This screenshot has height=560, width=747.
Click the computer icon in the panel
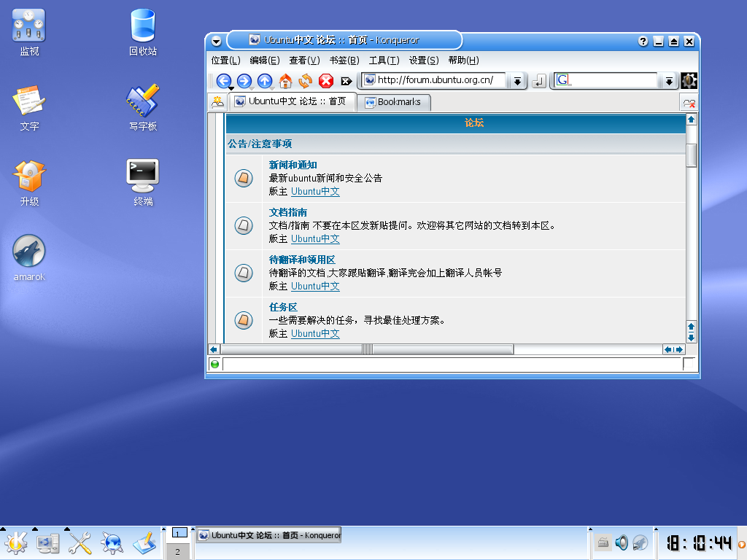click(48, 543)
